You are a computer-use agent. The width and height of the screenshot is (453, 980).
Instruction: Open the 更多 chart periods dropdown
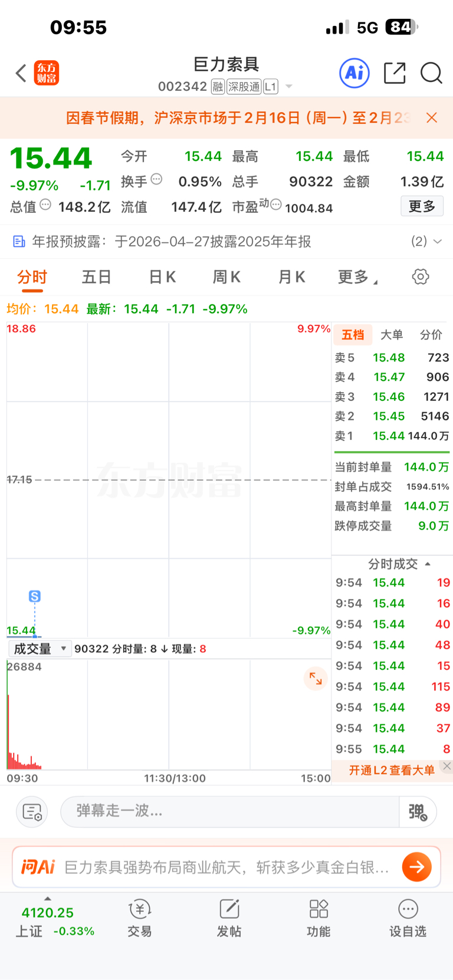coord(357,277)
